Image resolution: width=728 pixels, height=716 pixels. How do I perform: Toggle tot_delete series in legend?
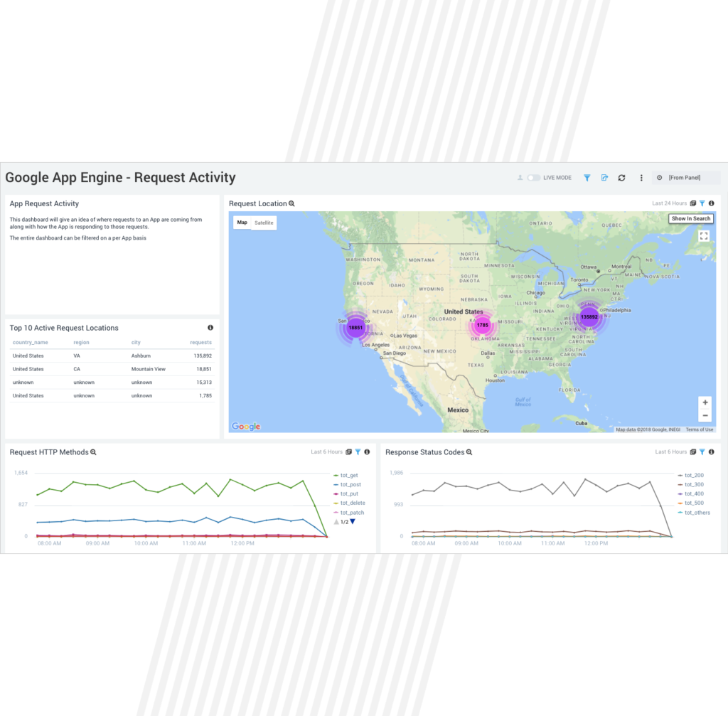(x=350, y=503)
